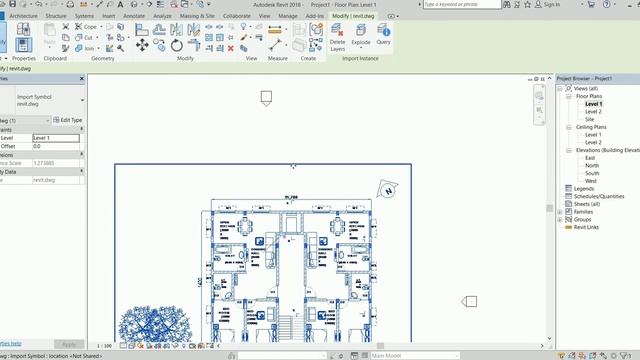This screenshot has height=360, width=640.
Task: Open the Site floor plan
Action: click(589, 120)
